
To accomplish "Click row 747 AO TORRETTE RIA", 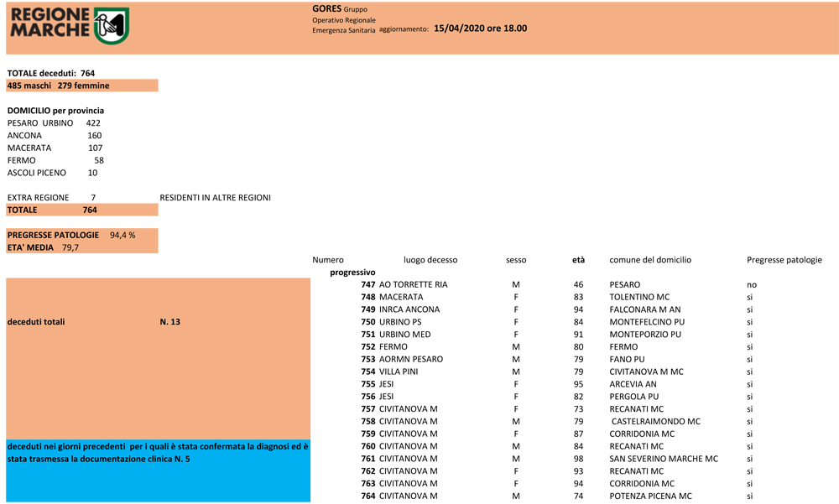I will tap(404, 285).
